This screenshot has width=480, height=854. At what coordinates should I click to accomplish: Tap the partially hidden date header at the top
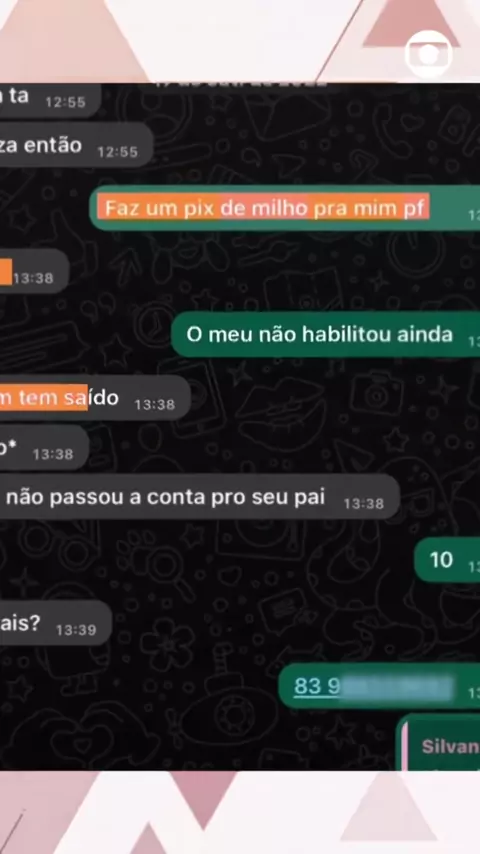pyautogui.click(x=240, y=84)
